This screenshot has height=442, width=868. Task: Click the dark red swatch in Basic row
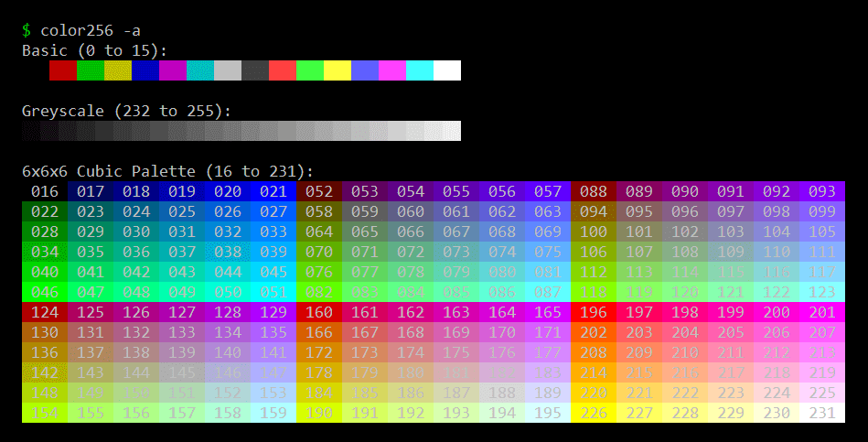[63, 70]
